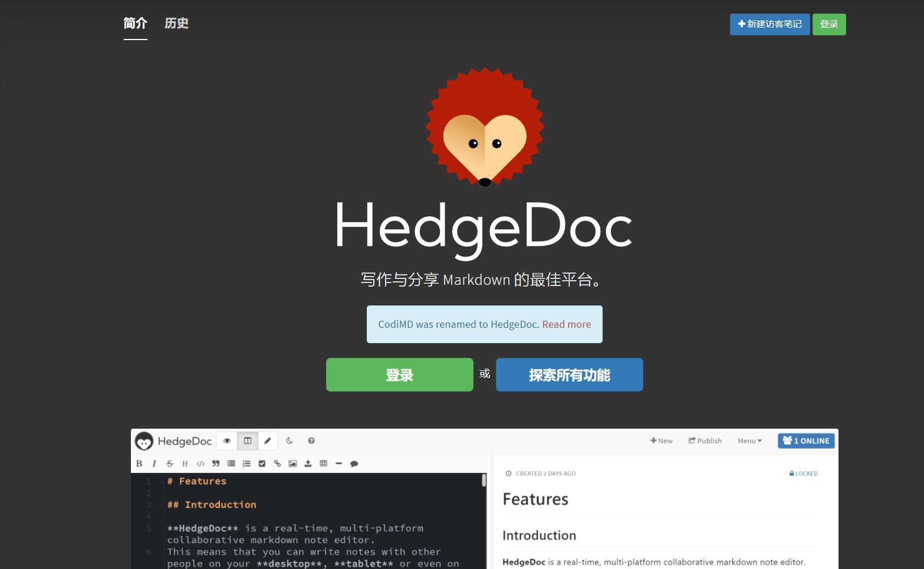
Task: Open the 简介 tab
Action: (135, 24)
